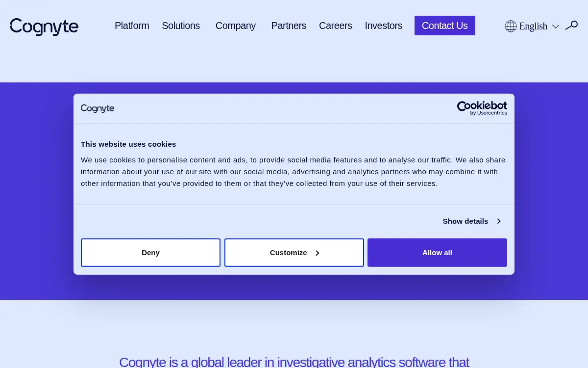Select the English language label
The height and width of the screenshot is (368, 588).
tap(533, 26)
